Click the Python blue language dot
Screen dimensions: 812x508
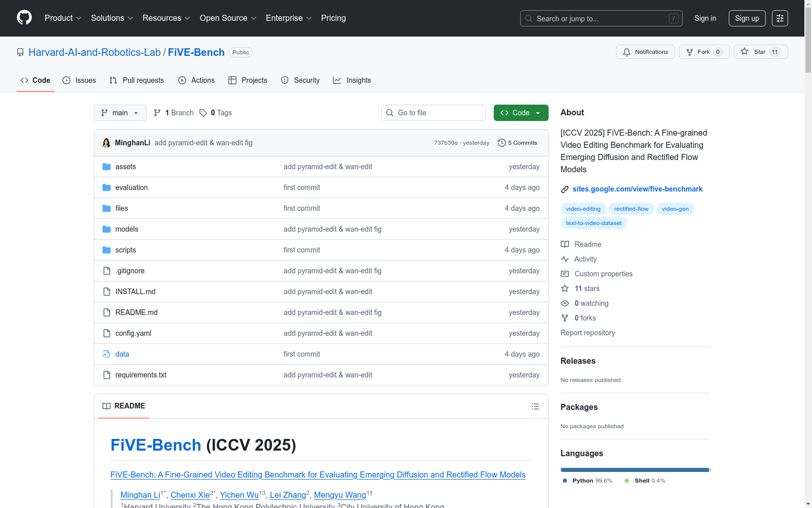(565, 481)
